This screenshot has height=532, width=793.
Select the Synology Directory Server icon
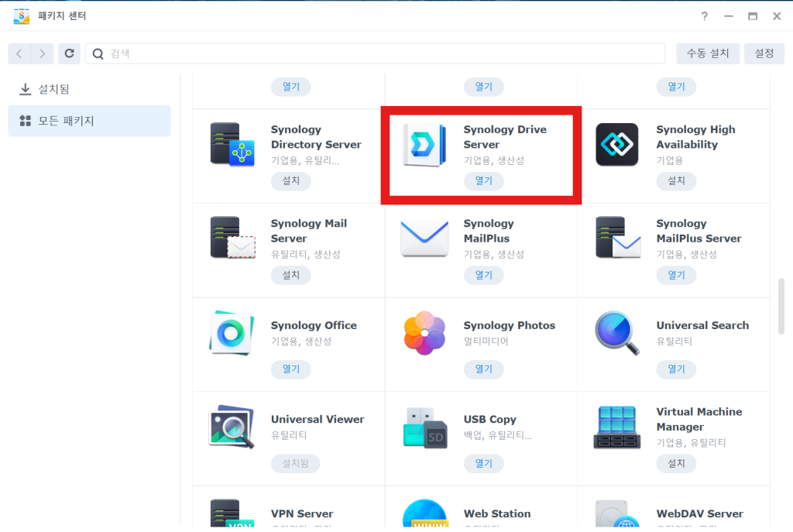[232, 145]
